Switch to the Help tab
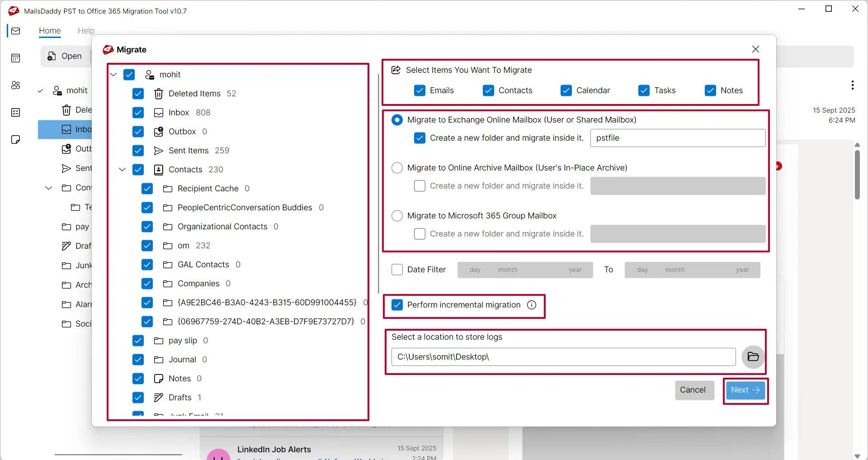The width and height of the screenshot is (868, 460). [x=86, y=31]
